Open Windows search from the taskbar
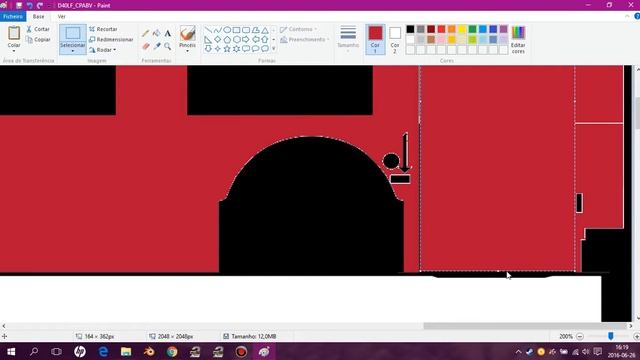640x360 pixels. pyautogui.click(x=34, y=351)
